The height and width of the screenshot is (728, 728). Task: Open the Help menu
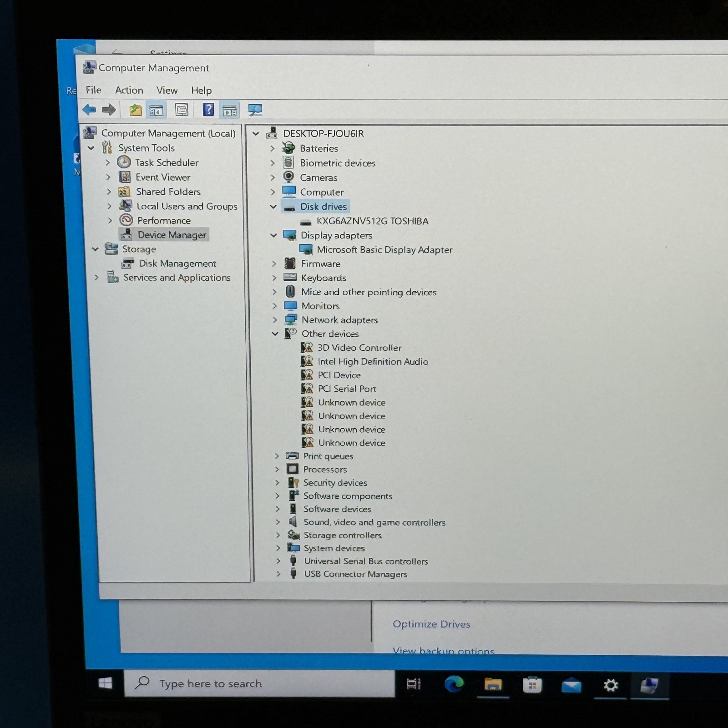[201, 91]
